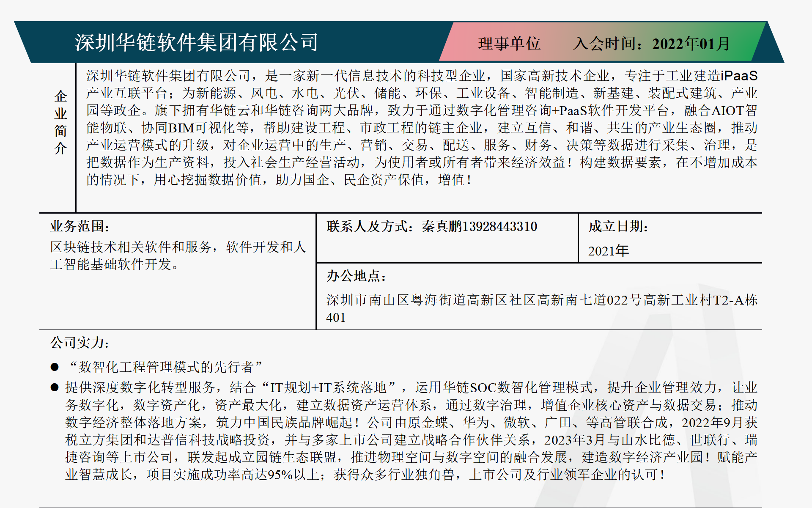This screenshot has width=812, height=508.
Task: Click the vertical 企业简介 heading
Action: pos(60,122)
